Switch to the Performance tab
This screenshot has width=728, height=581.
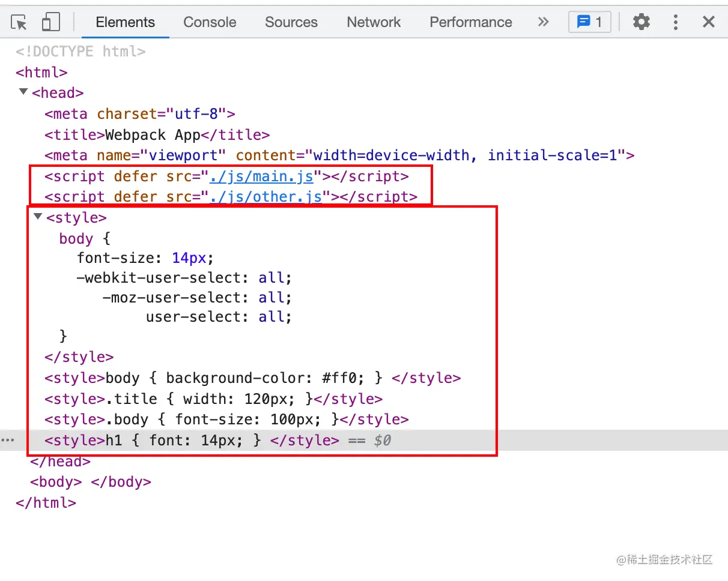[x=471, y=22]
